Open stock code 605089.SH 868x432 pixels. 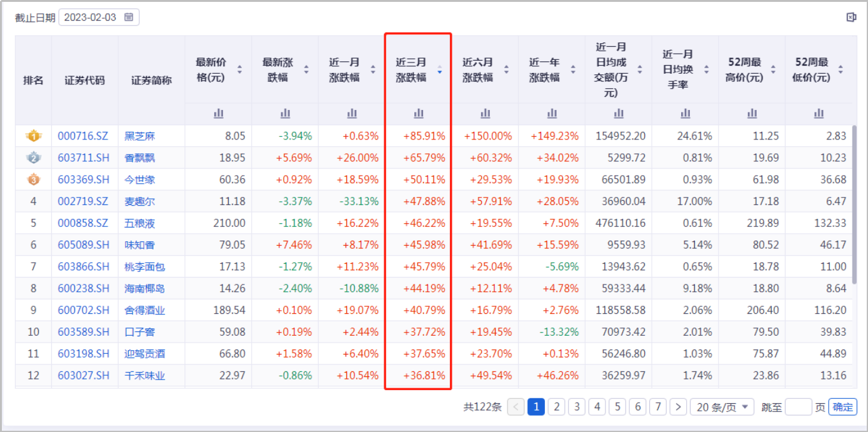click(84, 245)
